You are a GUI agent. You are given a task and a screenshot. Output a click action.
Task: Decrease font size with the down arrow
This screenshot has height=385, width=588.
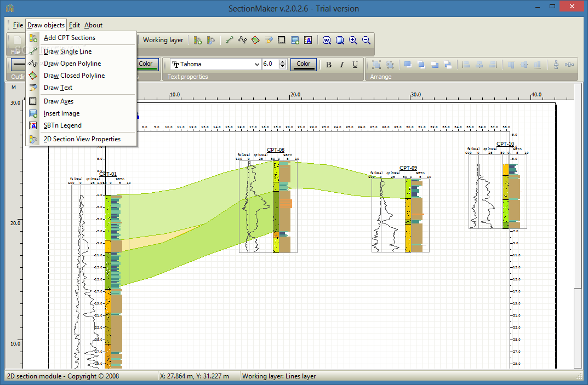(x=283, y=66)
